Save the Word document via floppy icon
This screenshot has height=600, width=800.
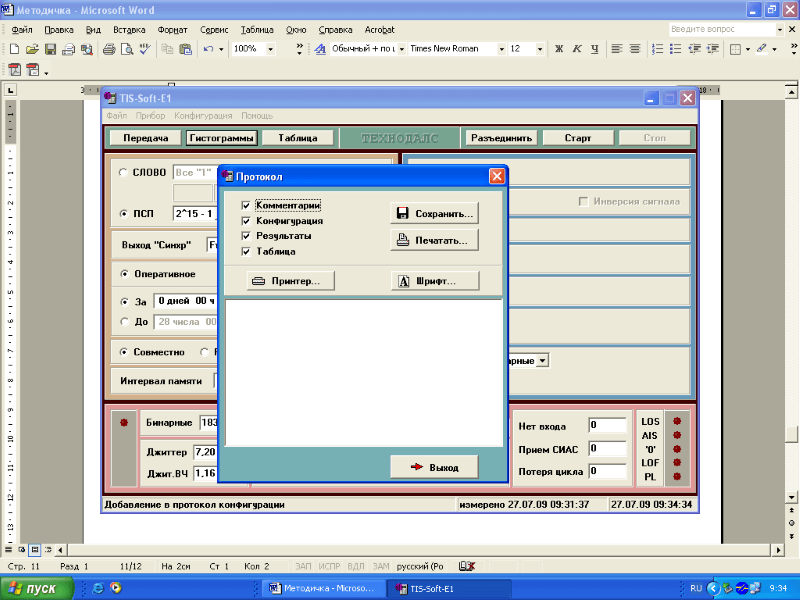tap(50, 49)
